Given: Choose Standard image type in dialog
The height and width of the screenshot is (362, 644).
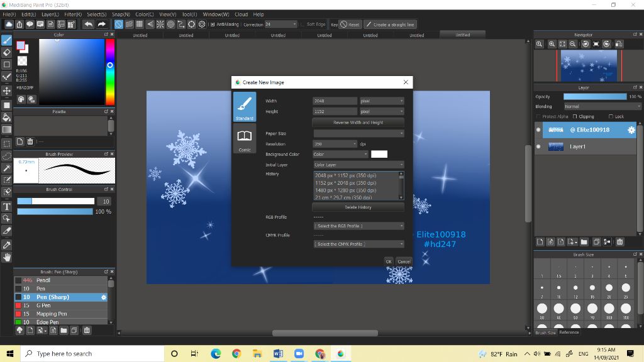Looking at the screenshot, I should click(x=245, y=107).
